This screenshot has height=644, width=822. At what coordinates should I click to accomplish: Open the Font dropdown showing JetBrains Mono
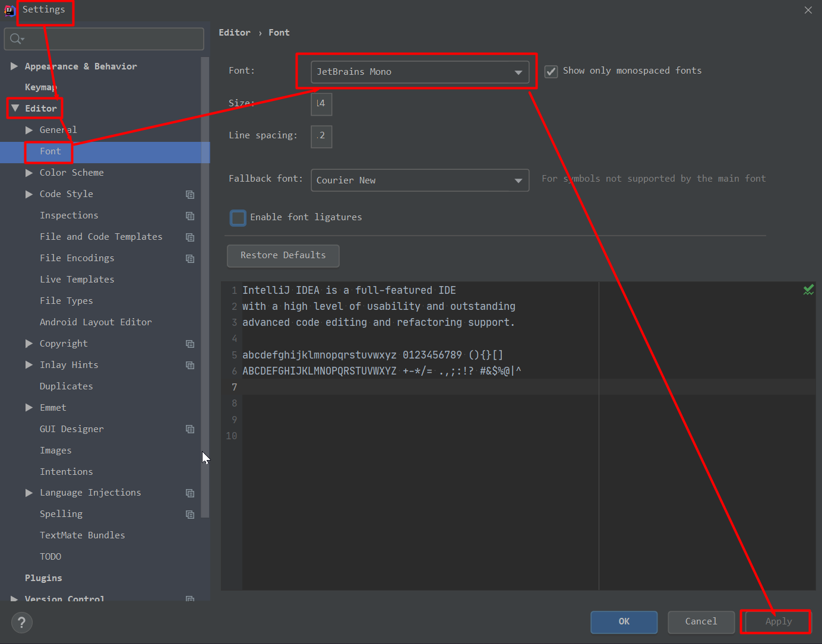coord(420,72)
